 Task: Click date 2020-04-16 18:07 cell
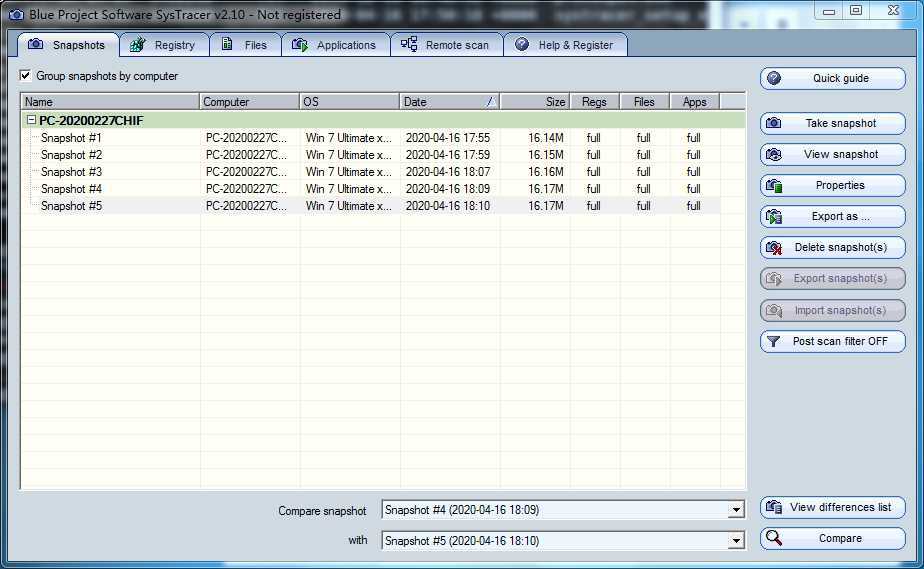[x=447, y=172]
